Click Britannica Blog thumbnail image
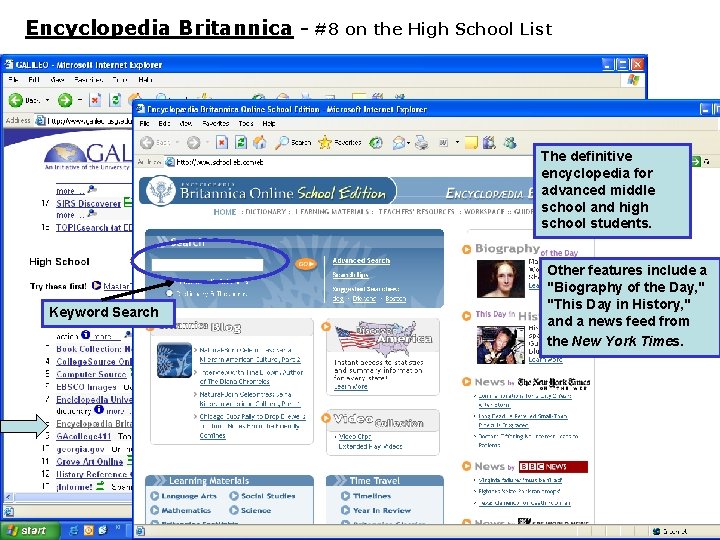This screenshot has height=540, width=720. tap(174, 360)
